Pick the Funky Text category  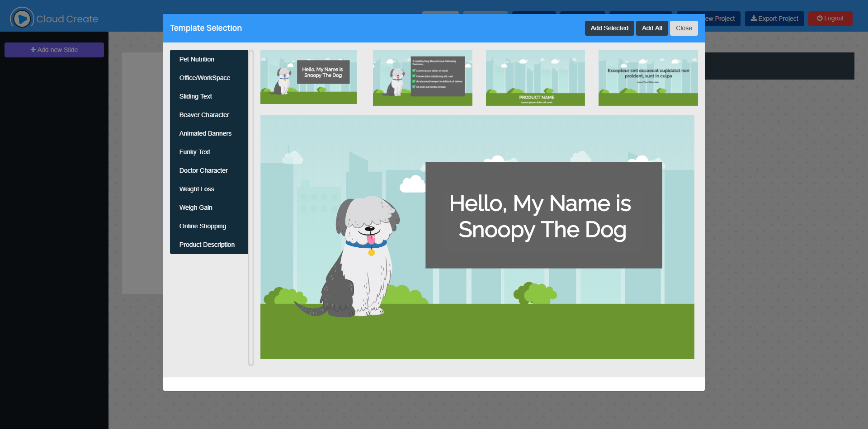pos(194,152)
